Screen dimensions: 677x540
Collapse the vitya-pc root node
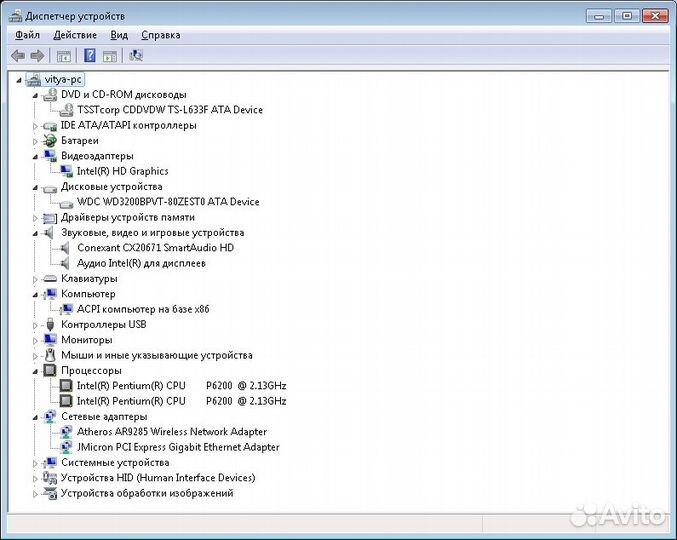click(x=19, y=80)
